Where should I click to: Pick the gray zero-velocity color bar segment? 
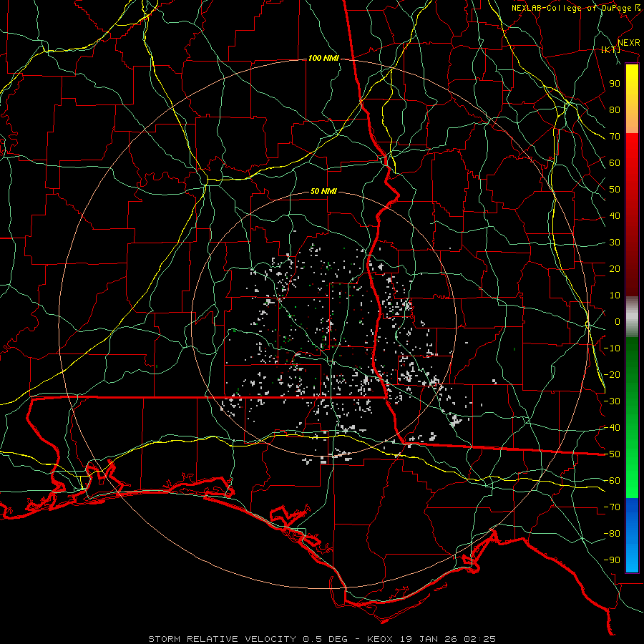tap(632, 317)
